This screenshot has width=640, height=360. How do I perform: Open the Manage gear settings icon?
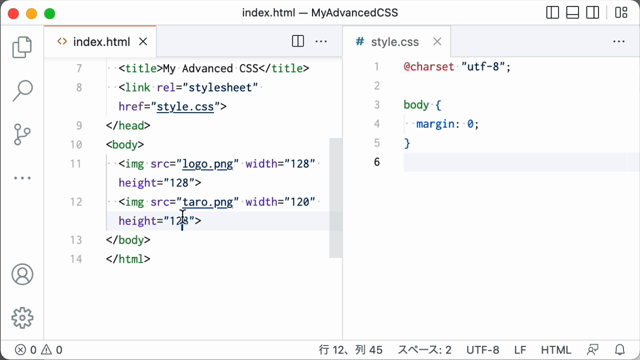22,318
